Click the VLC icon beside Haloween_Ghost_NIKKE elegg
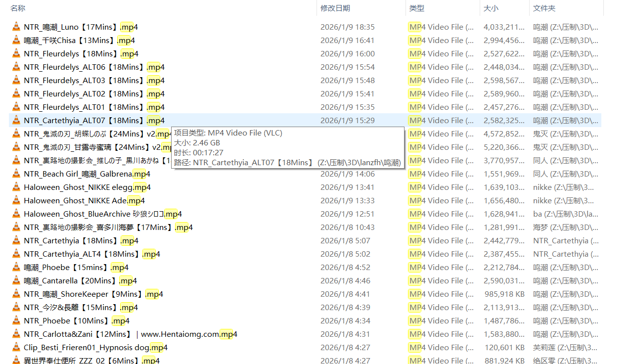Viewport: 632px width, 364px height. [x=16, y=187]
